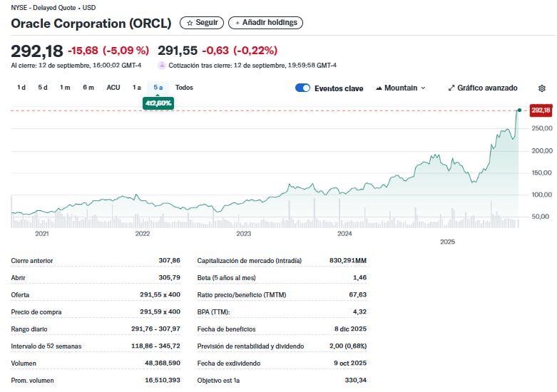Open chart settings gear icon

click(x=542, y=88)
